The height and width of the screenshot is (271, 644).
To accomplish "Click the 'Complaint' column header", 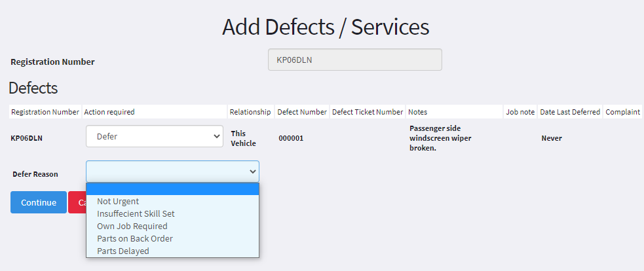I will coord(622,112).
